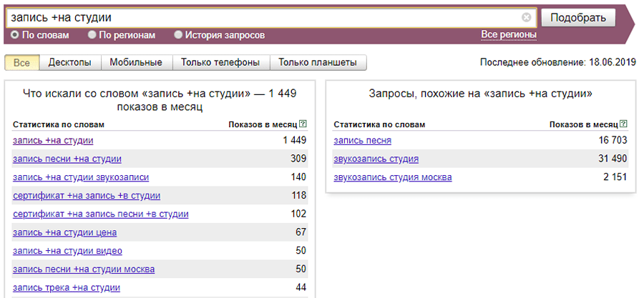
Task: Click in the search query input field
Action: pos(265,17)
